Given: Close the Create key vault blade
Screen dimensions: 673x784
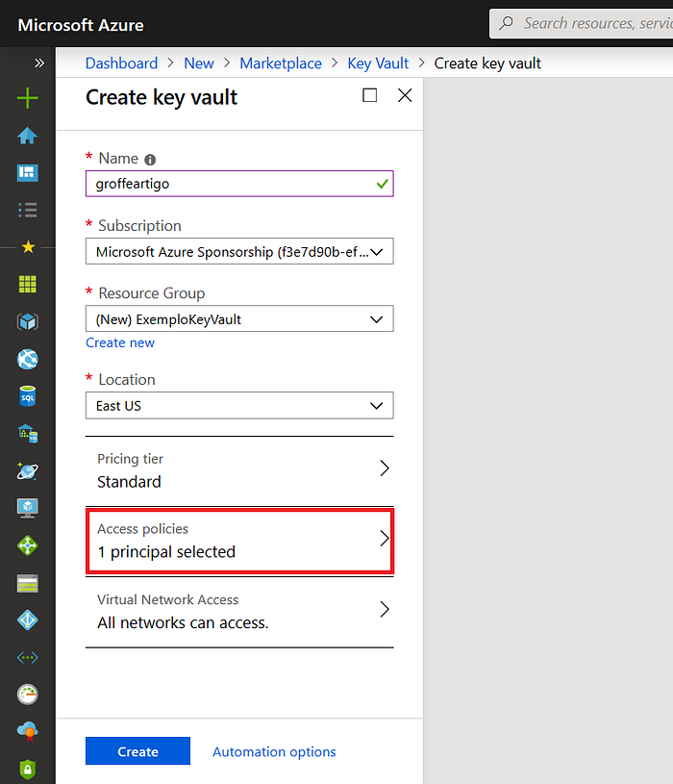Looking at the screenshot, I should tap(405, 95).
